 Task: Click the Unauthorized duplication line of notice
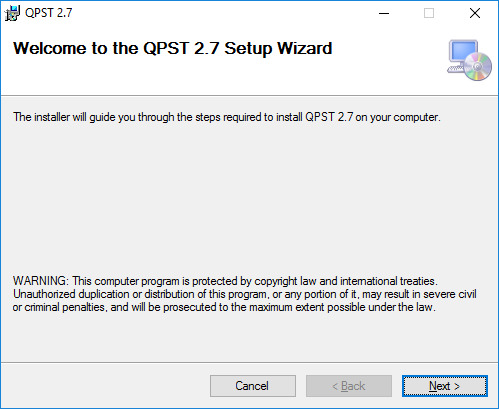tap(245, 294)
